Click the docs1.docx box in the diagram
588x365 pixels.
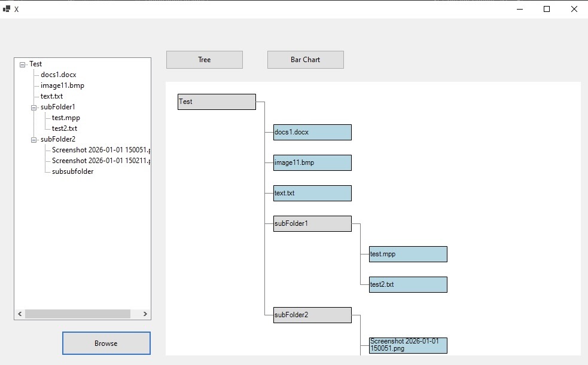tap(312, 133)
